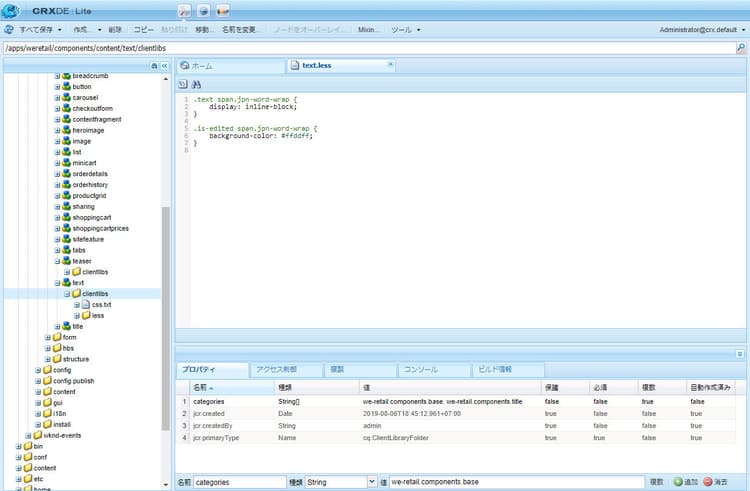This screenshot has height=491, width=750.
Task: Click the red 消去 clear icon
Action: [708, 482]
